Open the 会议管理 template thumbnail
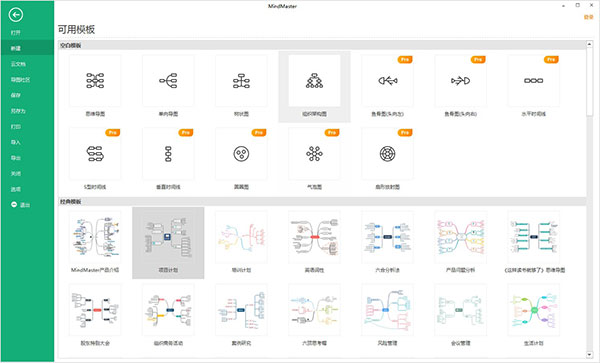 click(460, 310)
